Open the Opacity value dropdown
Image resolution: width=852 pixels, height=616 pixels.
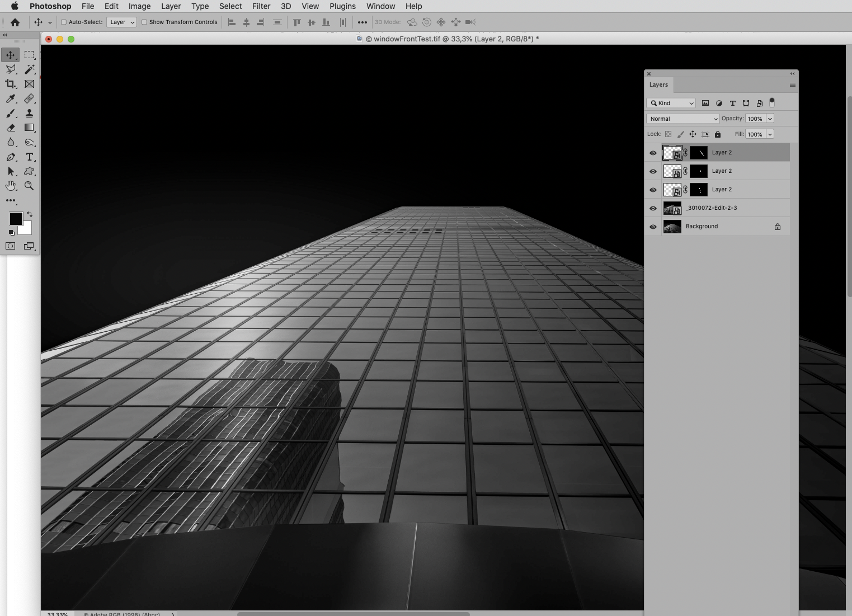[769, 118]
